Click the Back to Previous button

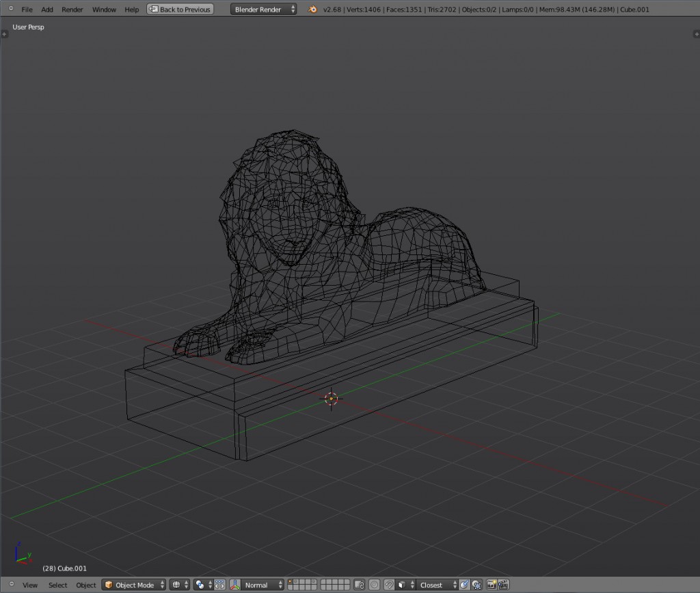point(179,9)
